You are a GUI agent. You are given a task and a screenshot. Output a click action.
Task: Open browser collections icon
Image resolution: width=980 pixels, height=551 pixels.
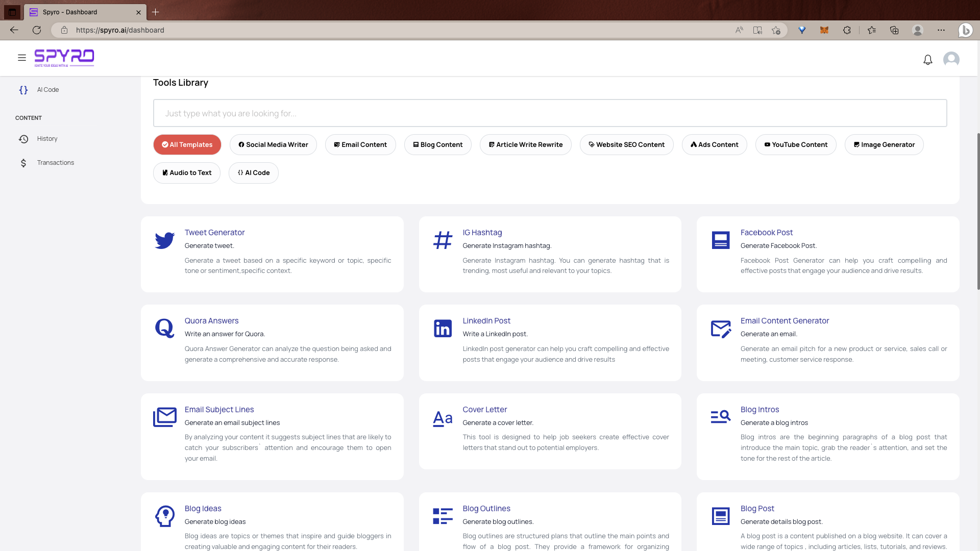tap(894, 30)
